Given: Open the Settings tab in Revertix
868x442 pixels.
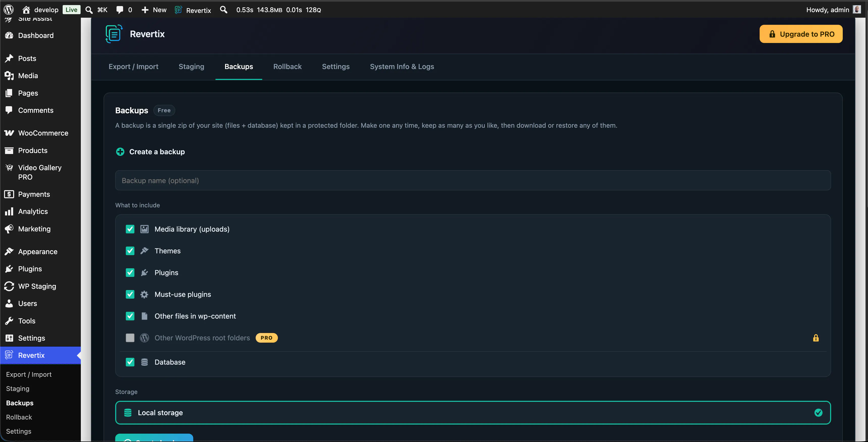Looking at the screenshot, I should (x=336, y=67).
